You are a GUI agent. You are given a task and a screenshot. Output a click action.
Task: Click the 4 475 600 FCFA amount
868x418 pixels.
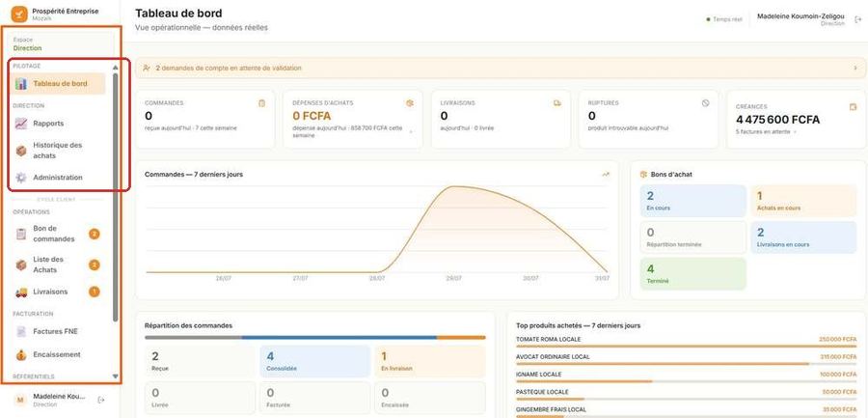(777, 120)
